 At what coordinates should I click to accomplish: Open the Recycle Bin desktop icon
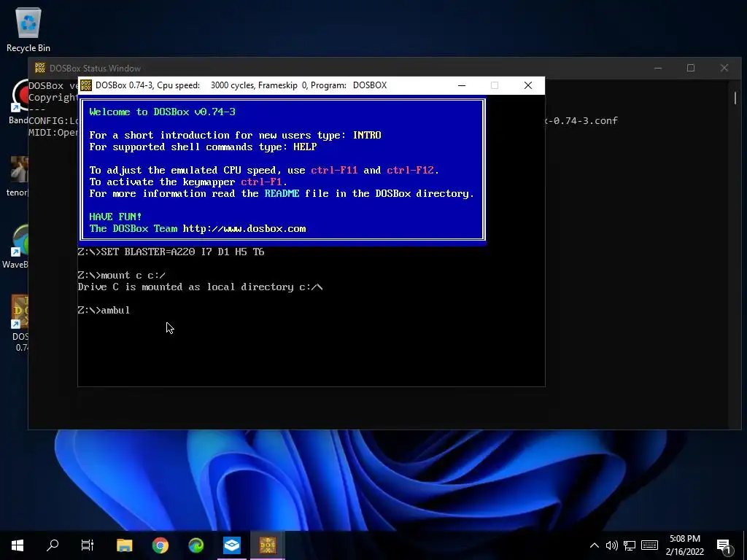coord(28,29)
